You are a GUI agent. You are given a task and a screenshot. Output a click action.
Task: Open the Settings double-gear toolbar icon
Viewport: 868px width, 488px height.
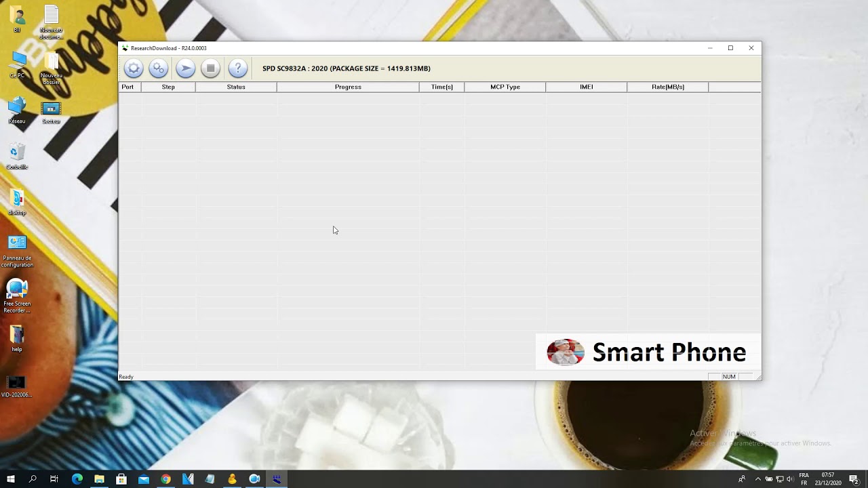click(159, 68)
